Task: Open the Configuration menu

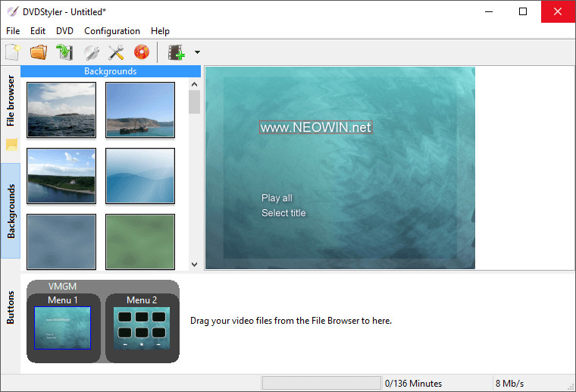Action: (x=112, y=31)
